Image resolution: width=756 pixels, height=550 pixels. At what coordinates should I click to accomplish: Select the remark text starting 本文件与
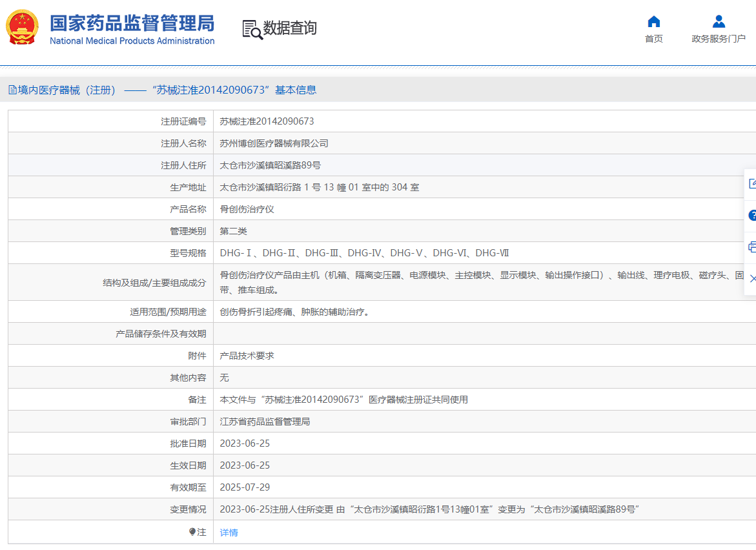click(x=343, y=400)
